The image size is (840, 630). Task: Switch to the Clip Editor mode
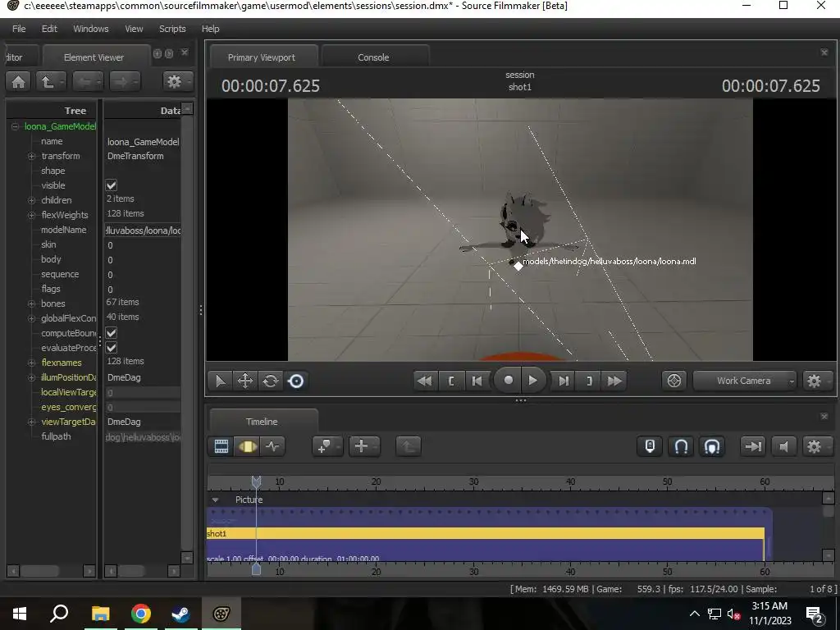221,446
